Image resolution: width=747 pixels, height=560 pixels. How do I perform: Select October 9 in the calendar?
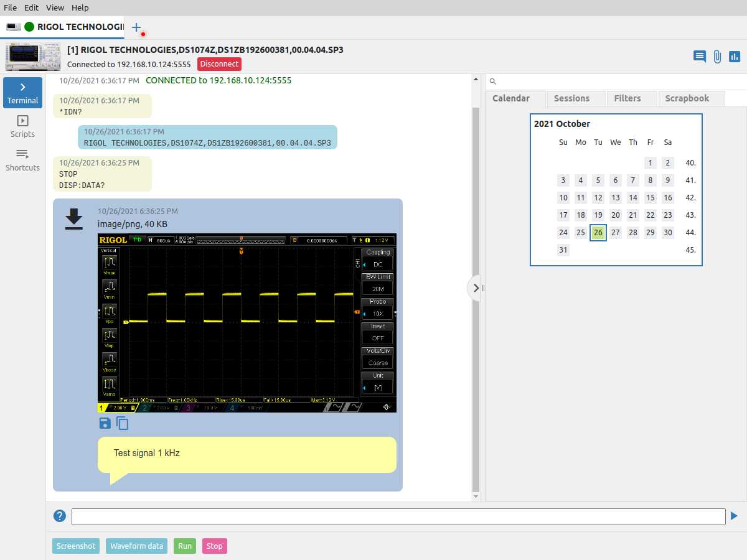pyautogui.click(x=668, y=180)
